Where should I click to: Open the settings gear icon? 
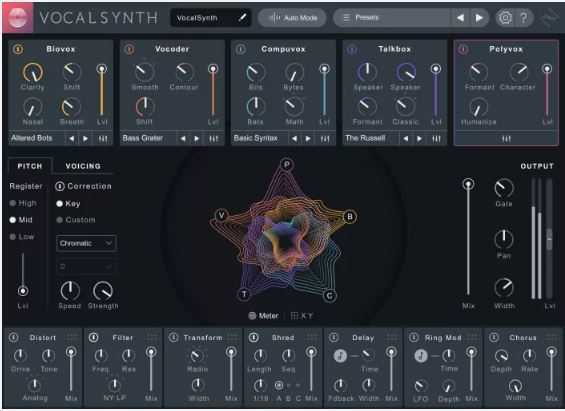(505, 17)
